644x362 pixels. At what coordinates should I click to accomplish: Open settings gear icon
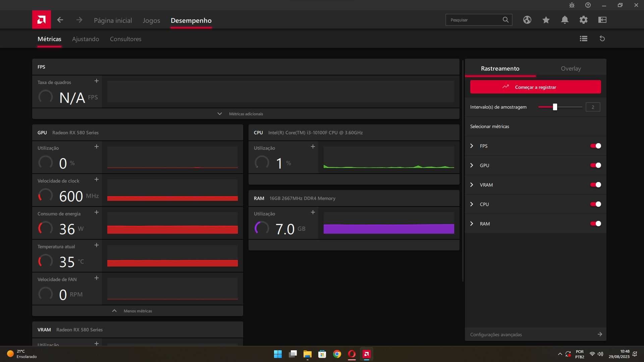click(584, 20)
